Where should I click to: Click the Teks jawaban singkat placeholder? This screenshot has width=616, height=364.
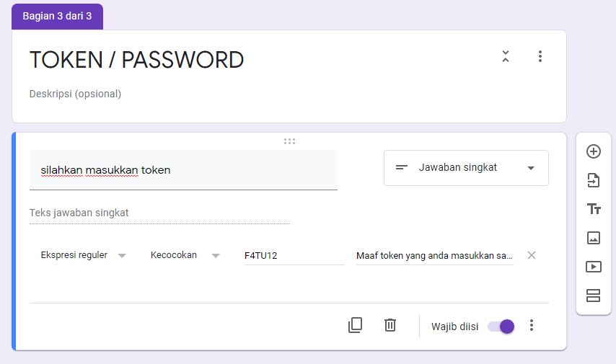(x=79, y=213)
